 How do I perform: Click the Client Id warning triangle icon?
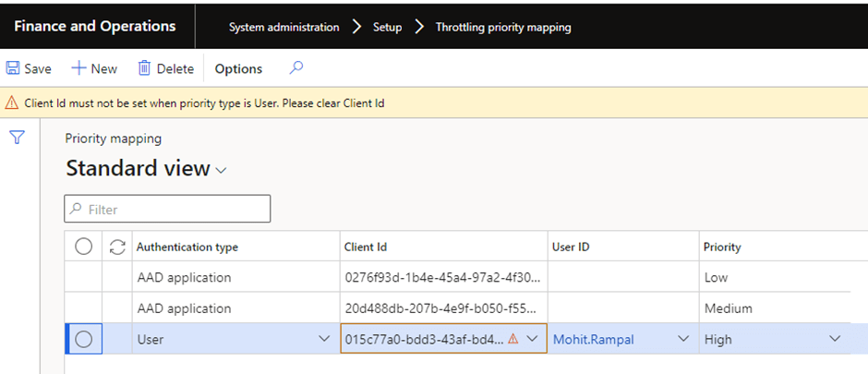[512, 339]
